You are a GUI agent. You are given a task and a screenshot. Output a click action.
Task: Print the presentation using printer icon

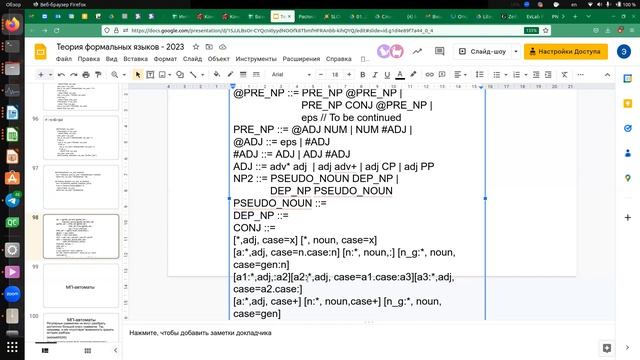(86, 75)
